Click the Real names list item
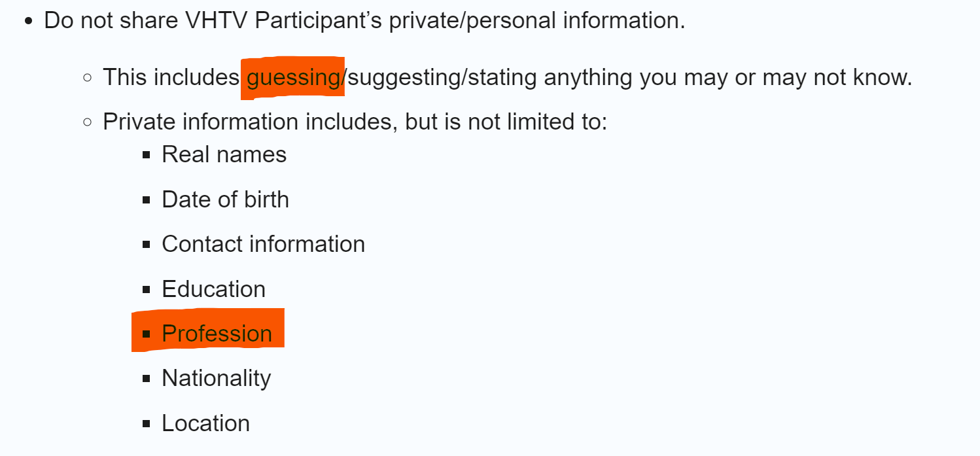 [x=224, y=155]
